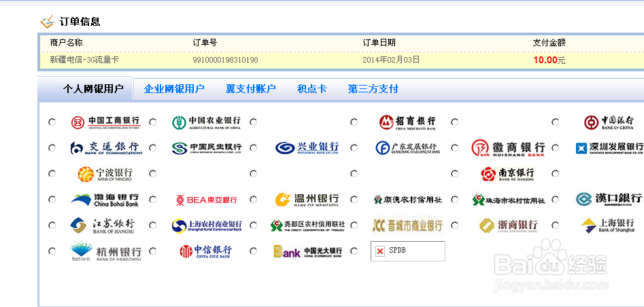Click the 订单信息 heading
Screen dimensions: 644x307
pos(80,21)
